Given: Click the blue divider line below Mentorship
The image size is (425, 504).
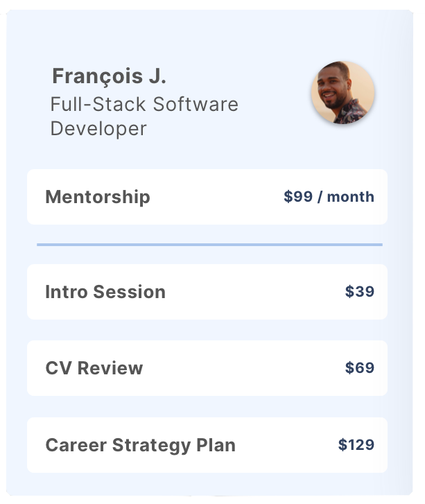Looking at the screenshot, I should pyautogui.click(x=209, y=245).
